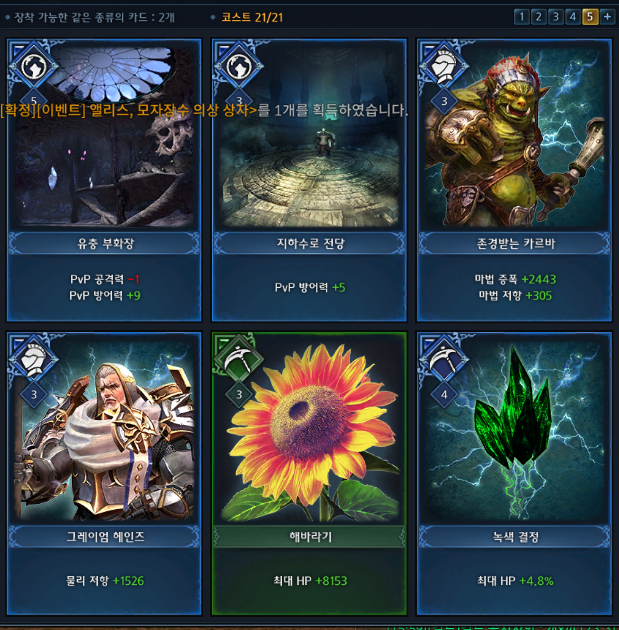The width and height of the screenshot is (619, 630).
Task: Click helmet icon on 존경받는 카르바 card
Action: (444, 65)
